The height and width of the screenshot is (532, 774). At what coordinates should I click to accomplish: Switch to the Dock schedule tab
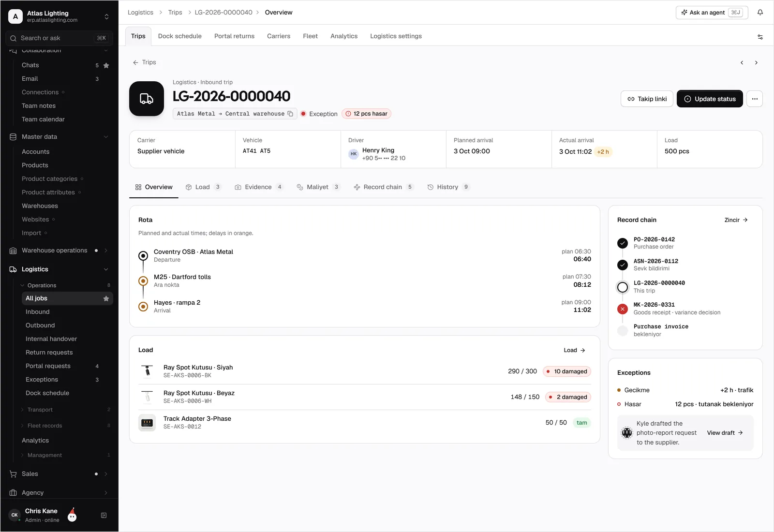(x=179, y=36)
